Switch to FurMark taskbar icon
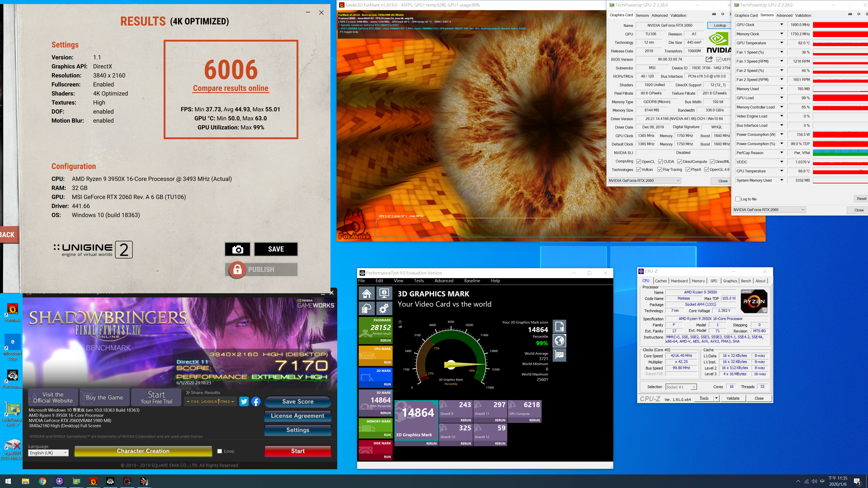868x488 pixels. click(x=93, y=481)
